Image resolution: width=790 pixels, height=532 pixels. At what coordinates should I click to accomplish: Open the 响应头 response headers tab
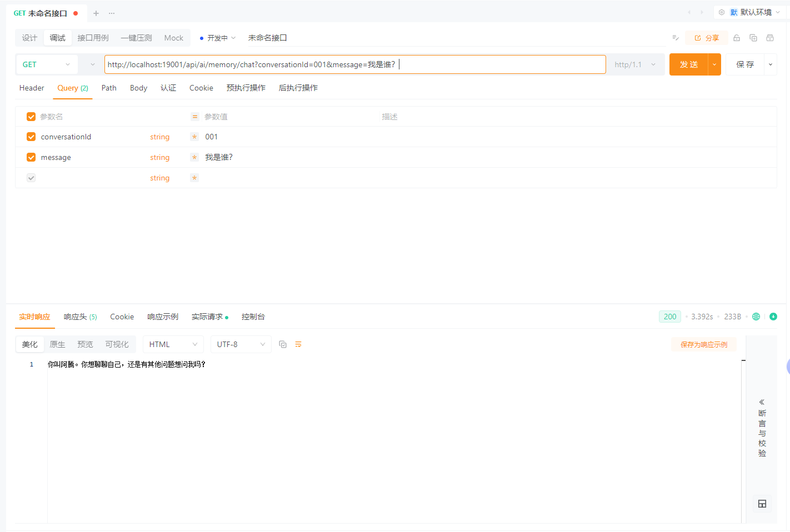[80, 317]
